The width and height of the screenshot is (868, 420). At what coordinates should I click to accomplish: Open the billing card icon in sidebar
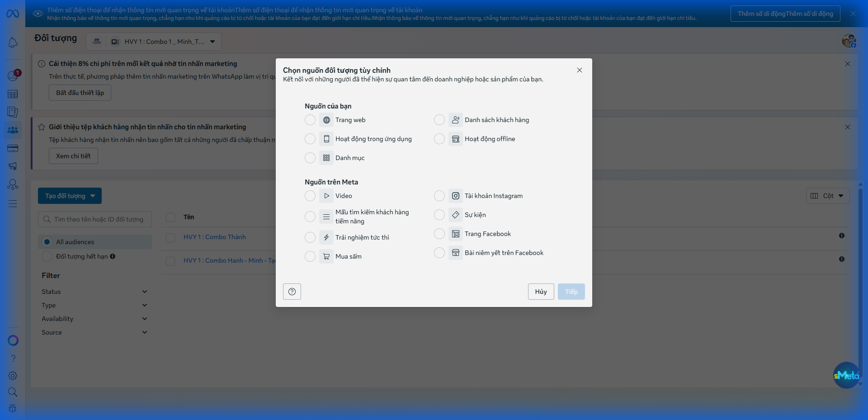(13, 148)
